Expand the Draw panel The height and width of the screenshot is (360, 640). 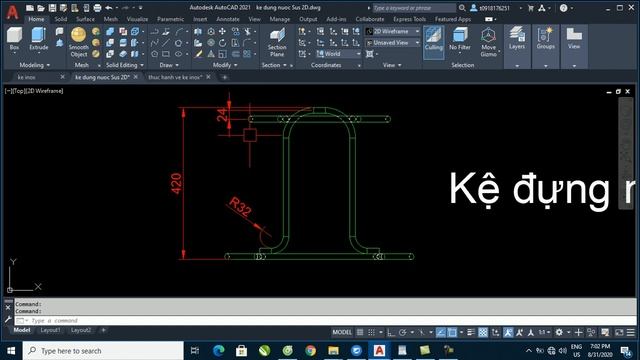169,65
